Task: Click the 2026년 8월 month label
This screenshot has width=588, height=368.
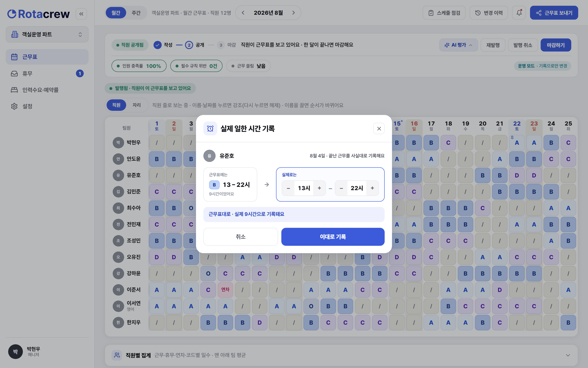Action: 268,13
